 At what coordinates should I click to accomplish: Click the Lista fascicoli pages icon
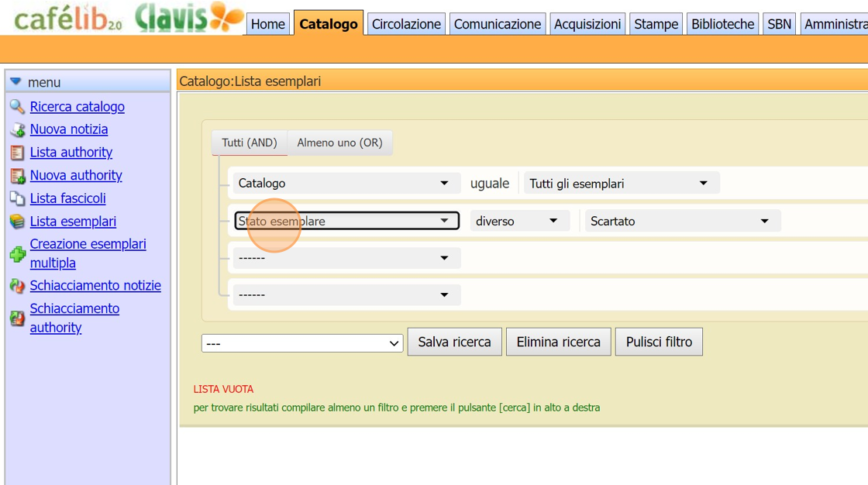(17, 198)
